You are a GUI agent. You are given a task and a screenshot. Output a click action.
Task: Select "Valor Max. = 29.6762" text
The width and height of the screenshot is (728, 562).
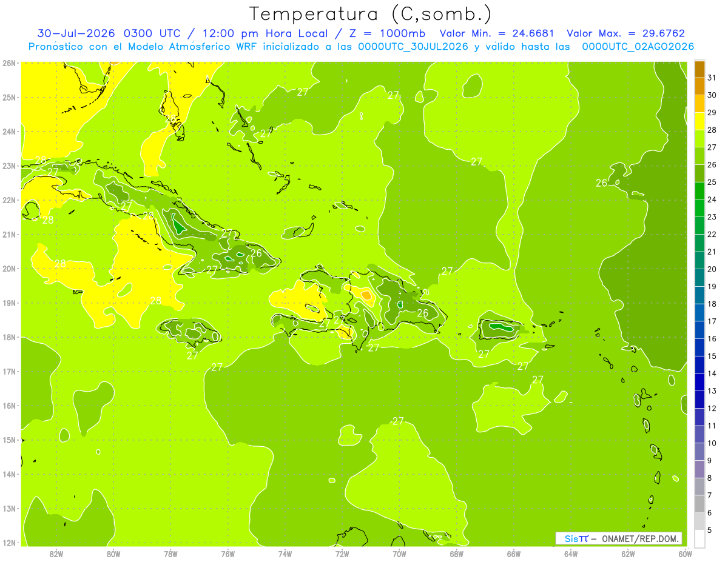(x=625, y=33)
